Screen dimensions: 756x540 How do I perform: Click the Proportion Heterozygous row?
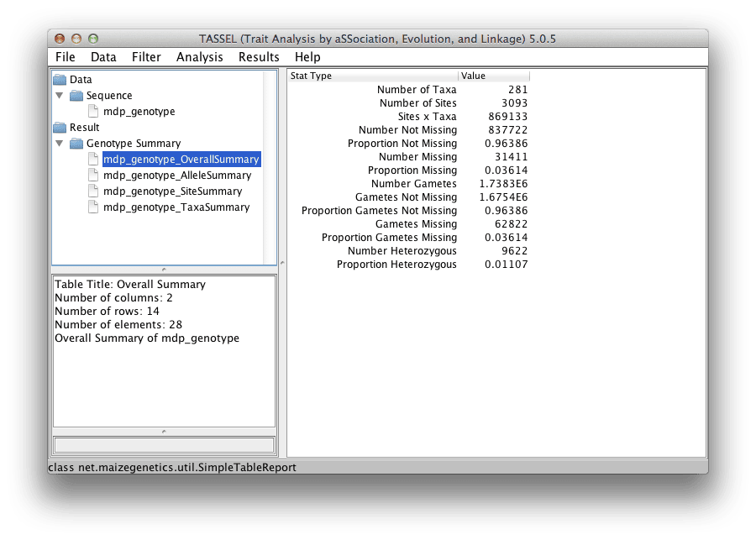click(x=408, y=265)
